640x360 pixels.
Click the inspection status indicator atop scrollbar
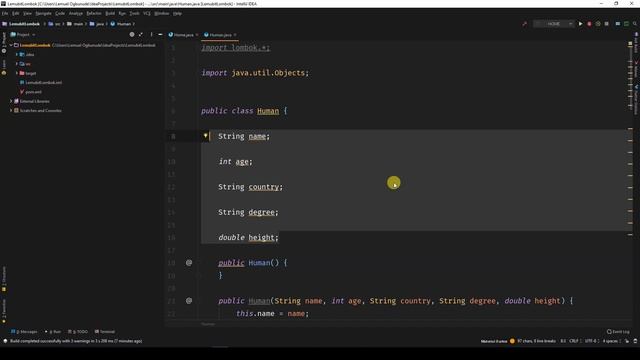coord(630,43)
